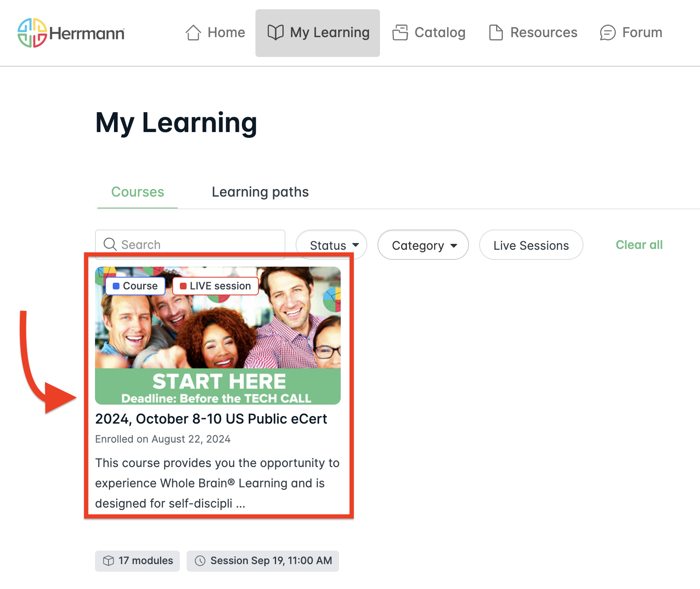Click the Home house icon
This screenshot has height=589, width=700.
193,32
